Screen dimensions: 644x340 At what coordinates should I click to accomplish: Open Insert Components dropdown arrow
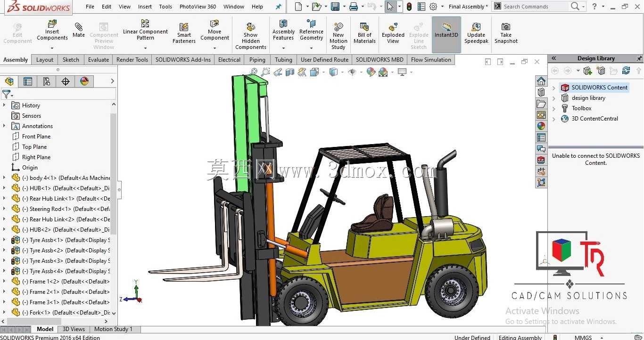coord(52,48)
